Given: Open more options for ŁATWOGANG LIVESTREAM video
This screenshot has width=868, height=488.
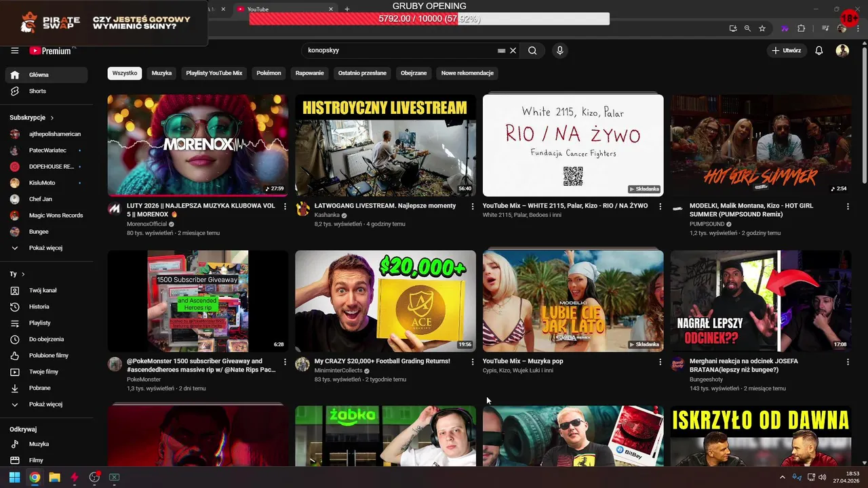Looking at the screenshot, I should 473,206.
